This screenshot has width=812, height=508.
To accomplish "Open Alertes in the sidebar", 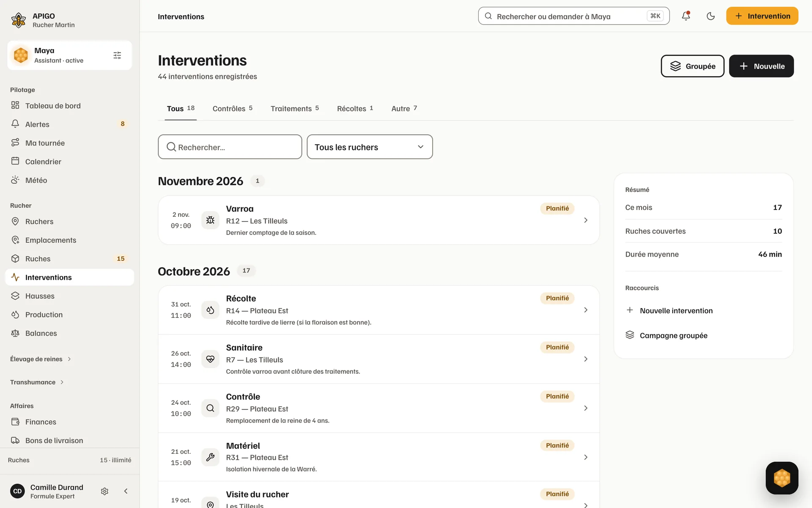I will tap(69, 124).
